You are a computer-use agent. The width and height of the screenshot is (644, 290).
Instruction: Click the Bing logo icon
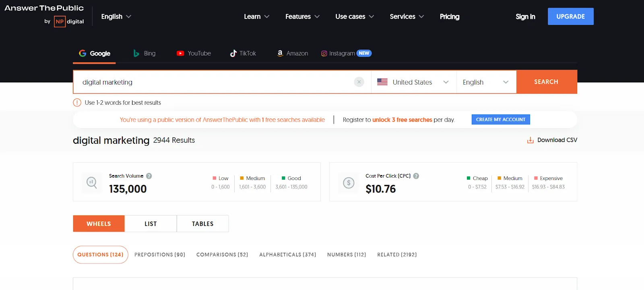136,53
